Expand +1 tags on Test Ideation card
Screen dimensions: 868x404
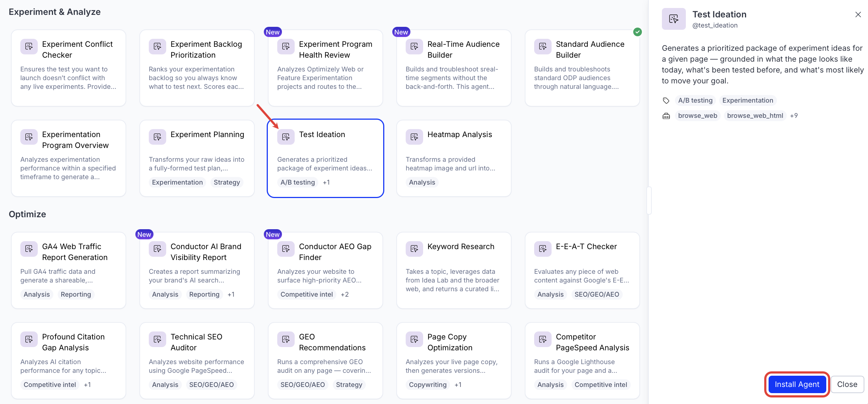(x=326, y=182)
